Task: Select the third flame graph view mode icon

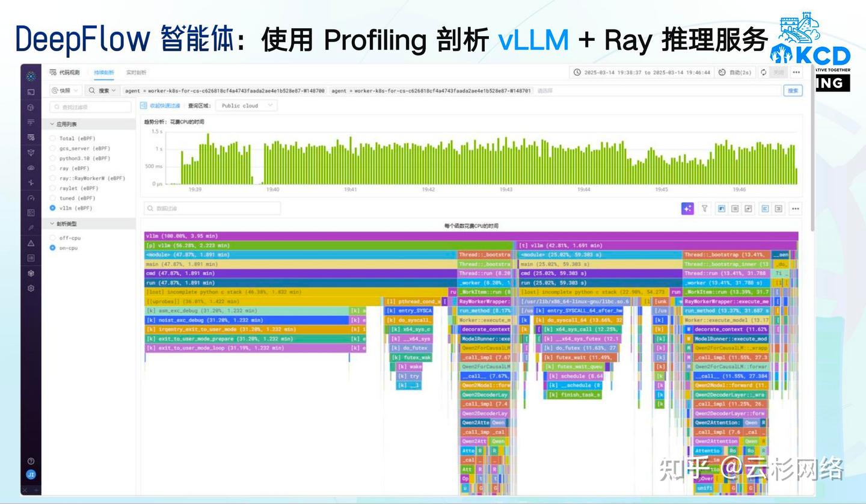Action: pyautogui.click(x=749, y=209)
